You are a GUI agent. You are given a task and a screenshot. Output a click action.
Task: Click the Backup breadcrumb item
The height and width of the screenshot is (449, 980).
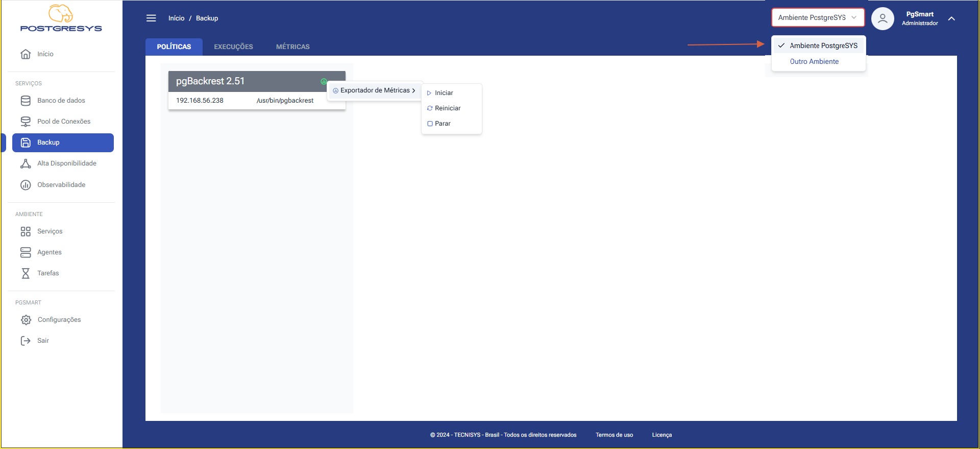point(207,18)
